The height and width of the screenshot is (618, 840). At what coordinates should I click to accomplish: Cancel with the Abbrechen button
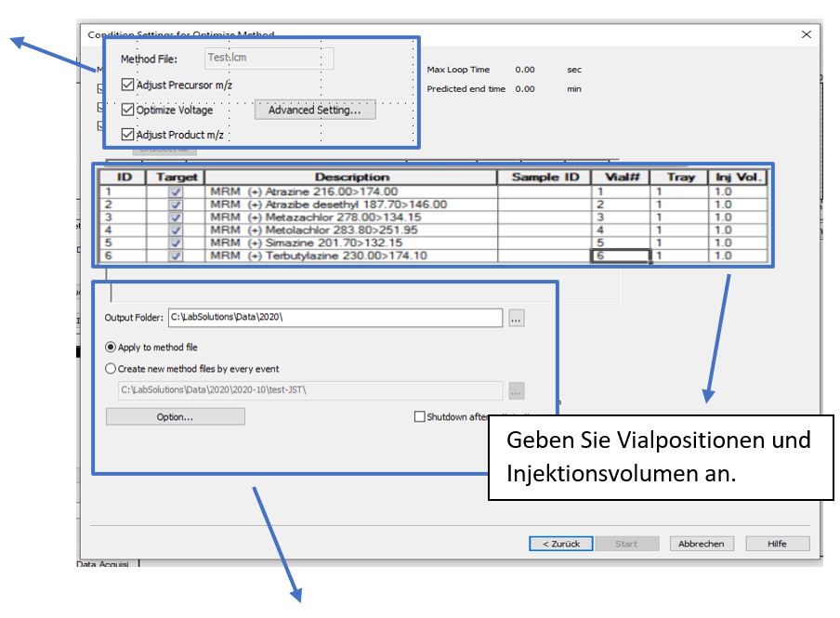click(702, 544)
